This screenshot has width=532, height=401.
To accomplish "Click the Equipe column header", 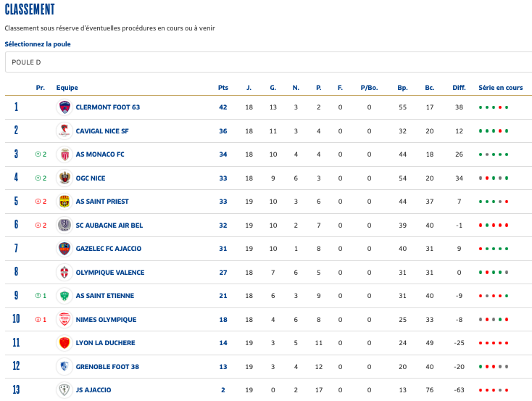I will 67,88.
